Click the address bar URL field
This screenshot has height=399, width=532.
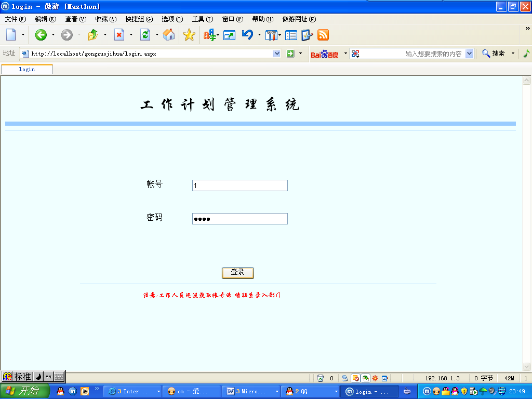151,54
